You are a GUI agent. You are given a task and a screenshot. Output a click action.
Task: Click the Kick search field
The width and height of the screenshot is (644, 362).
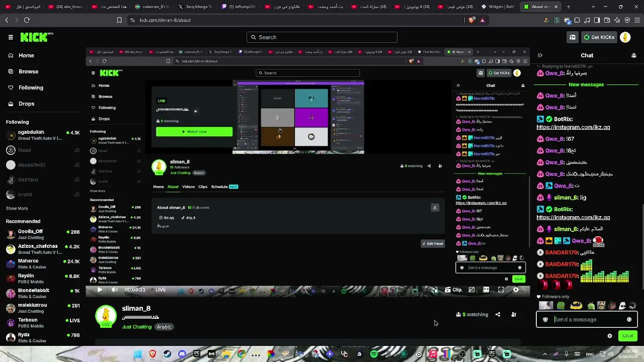(322, 37)
